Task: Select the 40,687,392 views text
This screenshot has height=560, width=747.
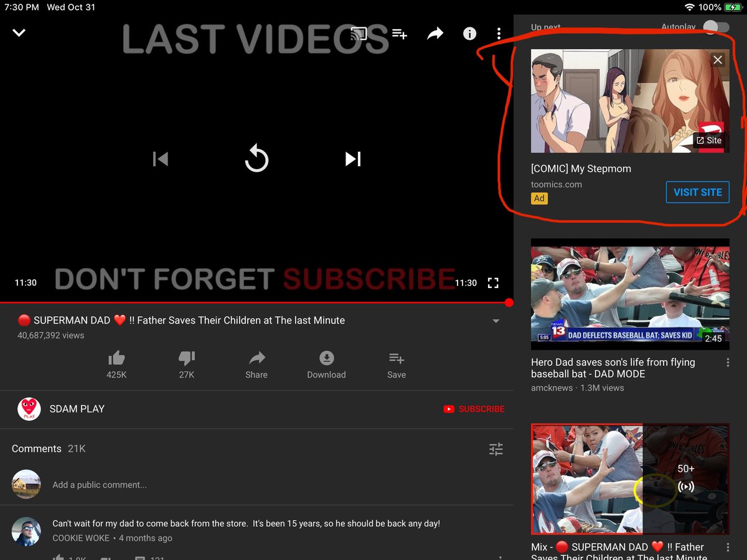Action: coord(51,335)
